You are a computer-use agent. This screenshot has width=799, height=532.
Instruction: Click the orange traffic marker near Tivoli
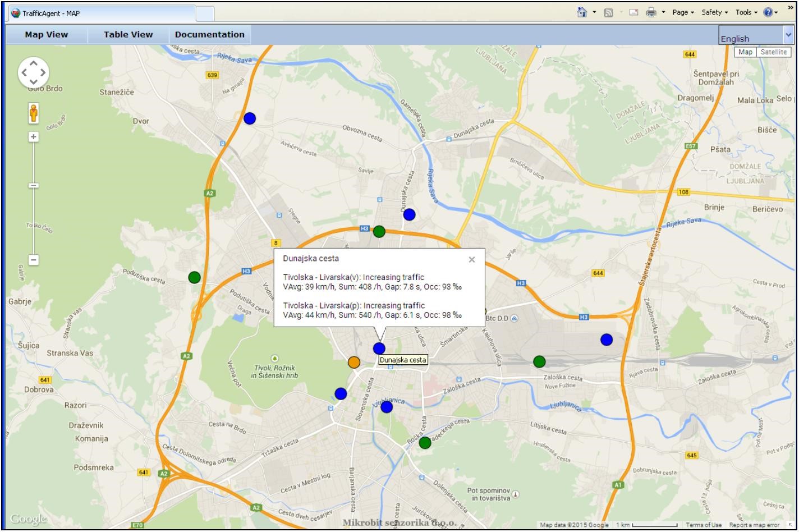(x=353, y=362)
